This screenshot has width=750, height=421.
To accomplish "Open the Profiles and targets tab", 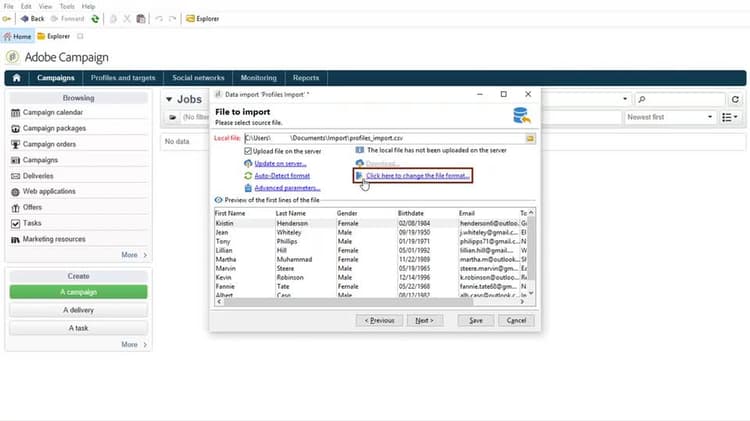I will pos(123,78).
